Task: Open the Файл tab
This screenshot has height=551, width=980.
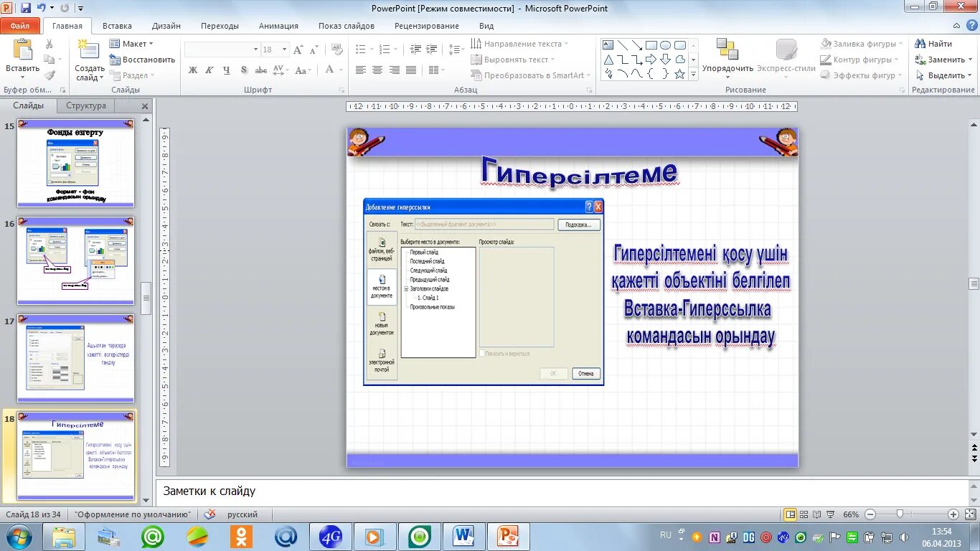Action: 20,26
